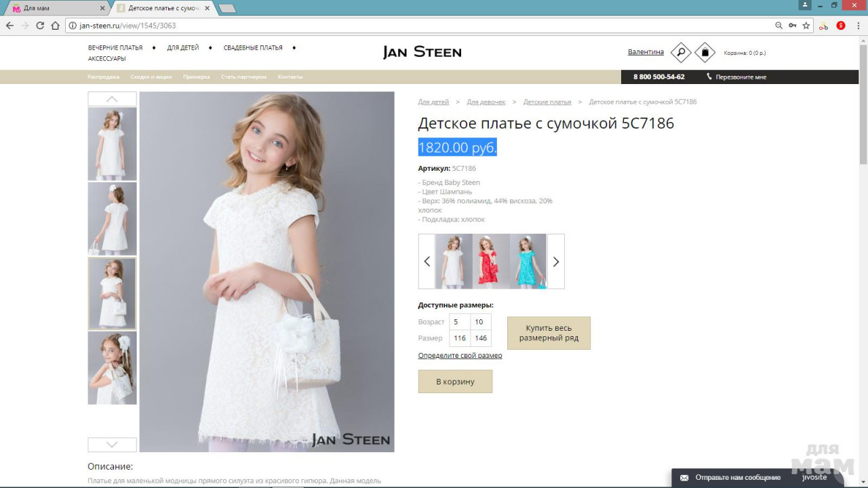Show previous color variants with left arrow
This screenshot has width=868, height=488.
point(427,262)
